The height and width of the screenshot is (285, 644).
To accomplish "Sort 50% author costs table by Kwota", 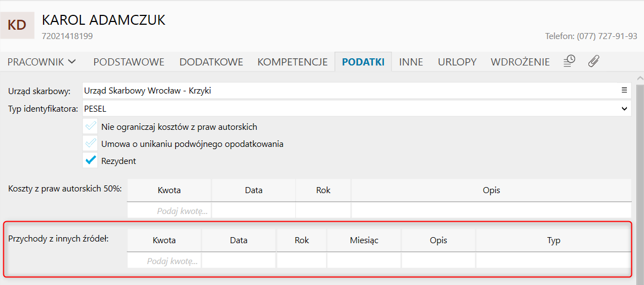I will tap(169, 190).
